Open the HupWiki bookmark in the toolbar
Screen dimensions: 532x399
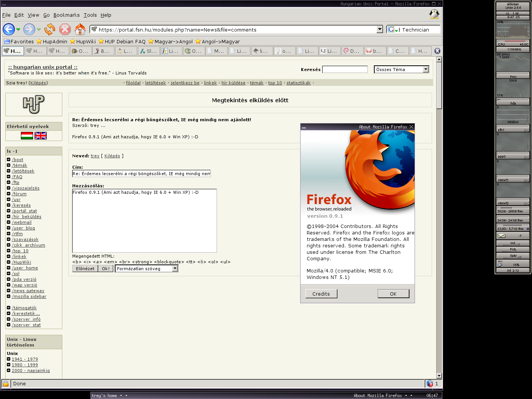click(x=83, y=41)
